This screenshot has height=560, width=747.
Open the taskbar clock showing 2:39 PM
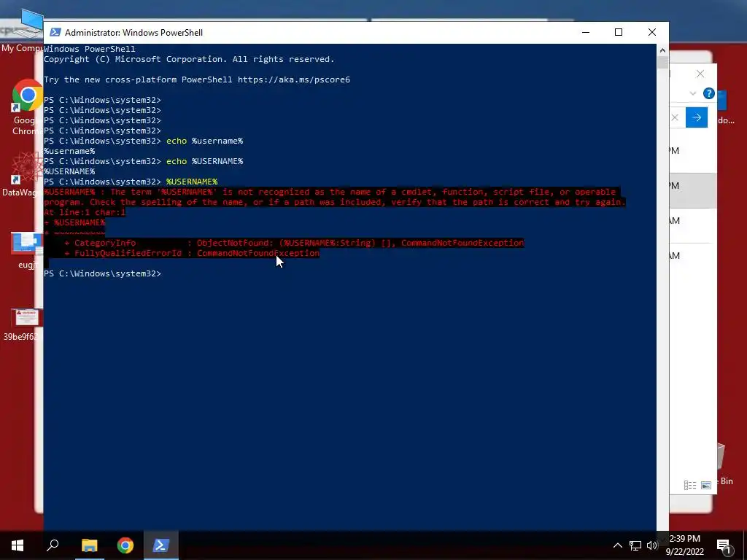click(x=684, y=545)
